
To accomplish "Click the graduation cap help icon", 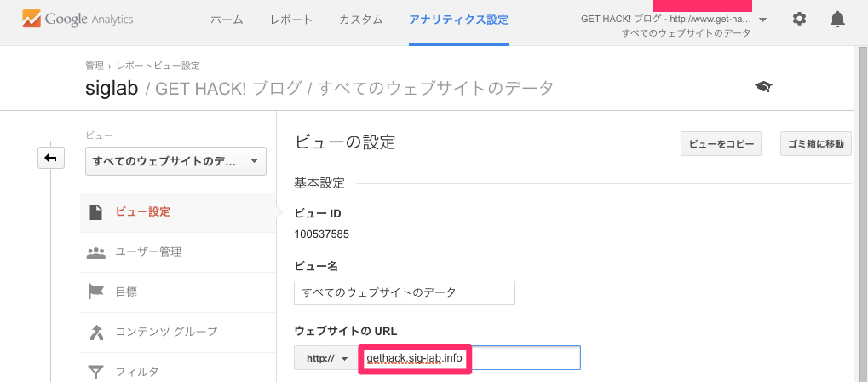I will point(763,86).
